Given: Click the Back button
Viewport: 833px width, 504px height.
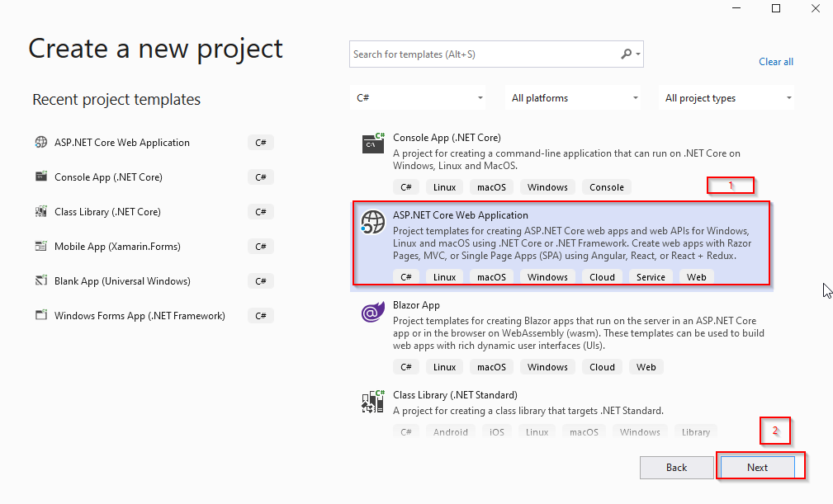Looking at the screenshot, I should 676,467.
